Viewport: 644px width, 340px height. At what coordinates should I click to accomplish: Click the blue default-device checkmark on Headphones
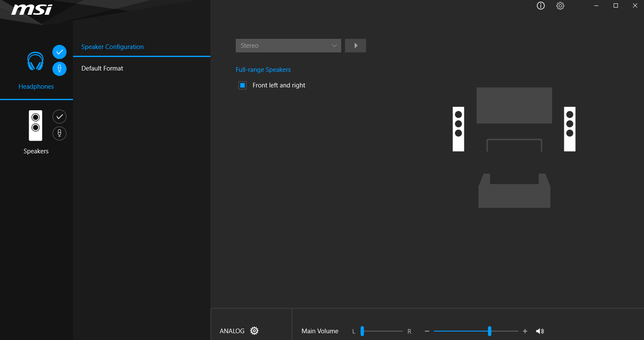[x=59, y=52]
